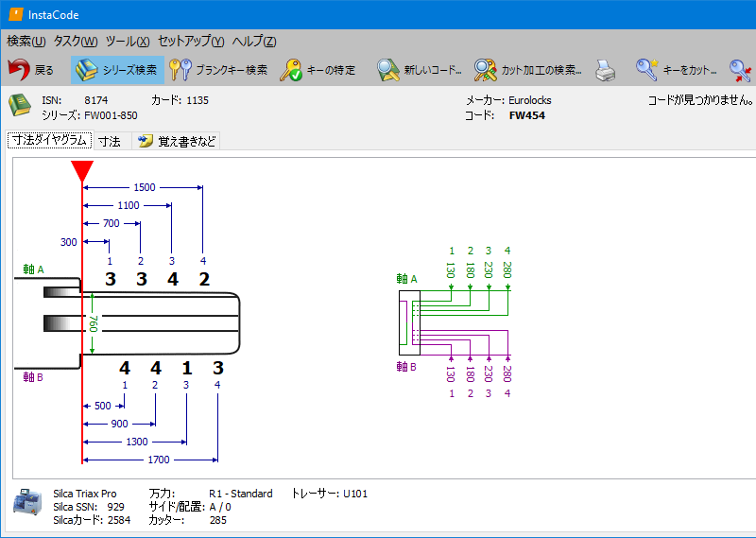The width and height of the screenshot is (756, 538).
Task: Switch to the 覚え書きなど notes tab
Action: [x=177, y=141]
